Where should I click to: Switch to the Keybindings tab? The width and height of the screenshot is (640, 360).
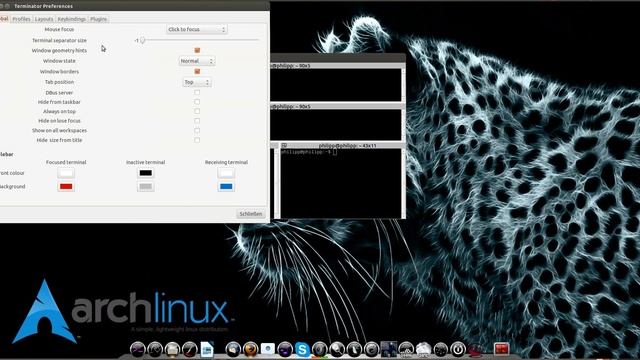tap(71, 19)
